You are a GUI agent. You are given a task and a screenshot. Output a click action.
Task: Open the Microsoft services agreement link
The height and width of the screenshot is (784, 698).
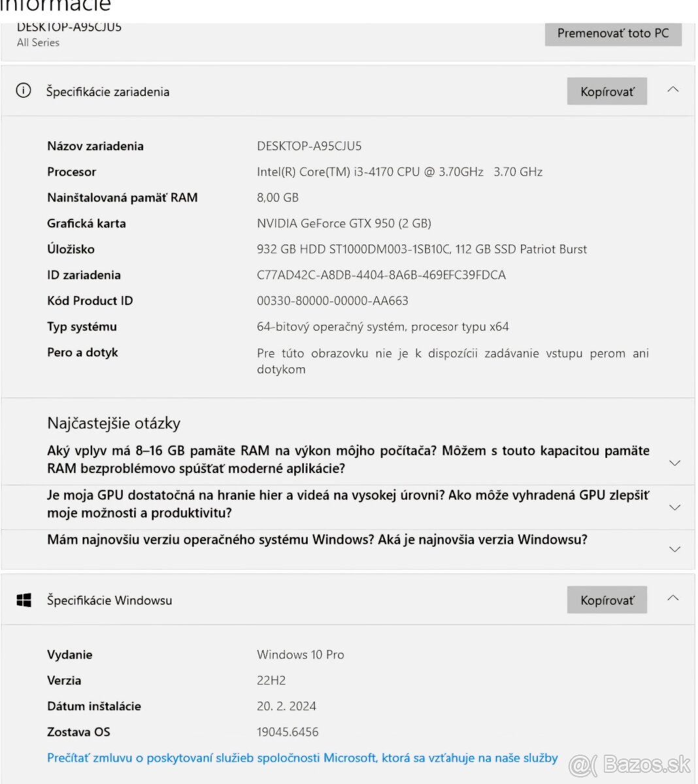click(x=303, y=758)
